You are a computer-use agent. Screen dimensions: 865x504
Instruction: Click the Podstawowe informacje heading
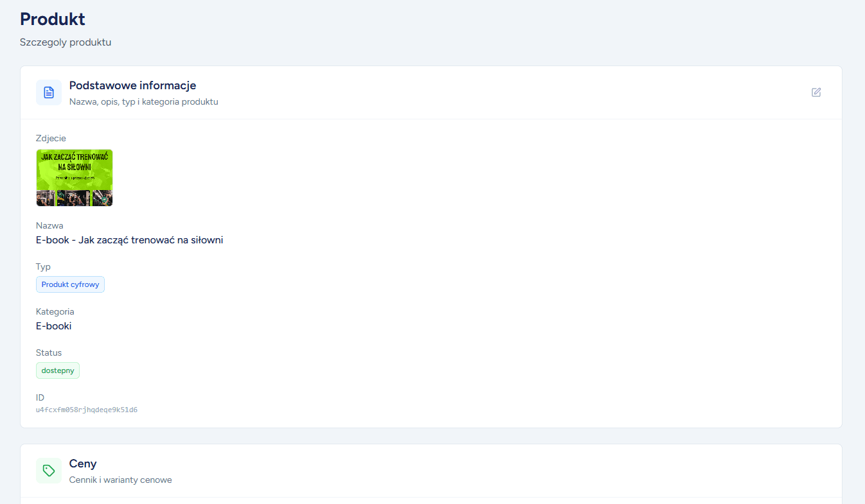[132, 85]
